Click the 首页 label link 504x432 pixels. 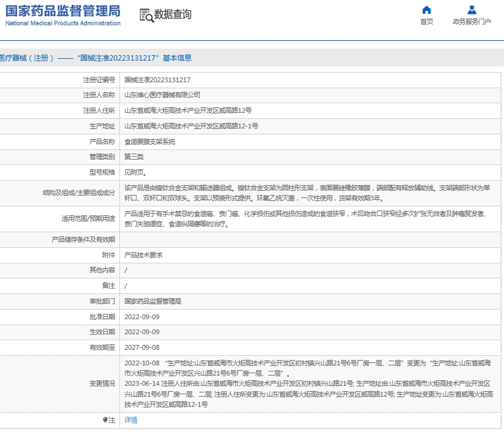[x=427, y=22]
